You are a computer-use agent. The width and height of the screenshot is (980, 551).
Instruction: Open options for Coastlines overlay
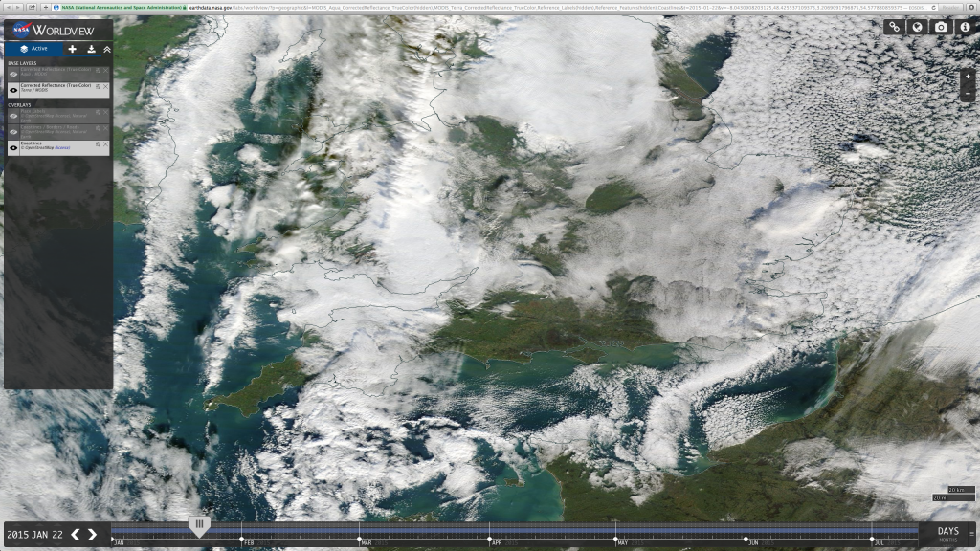[x=99, y=144]
